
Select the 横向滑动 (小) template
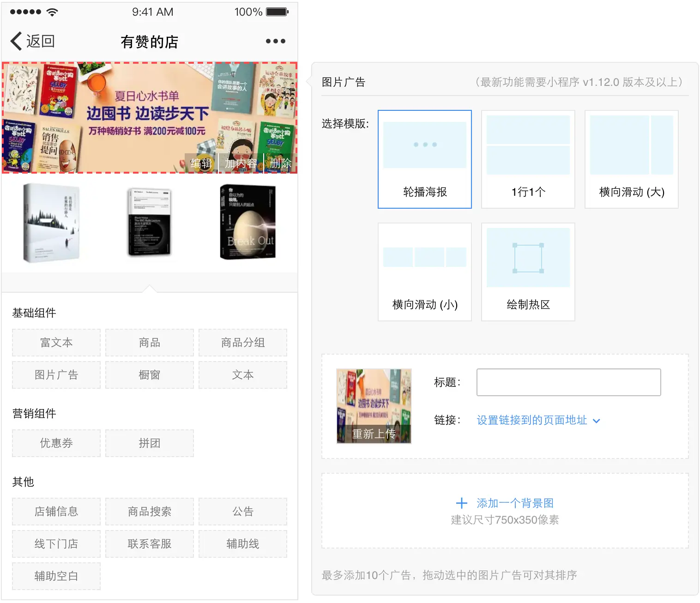pos(425,272)
